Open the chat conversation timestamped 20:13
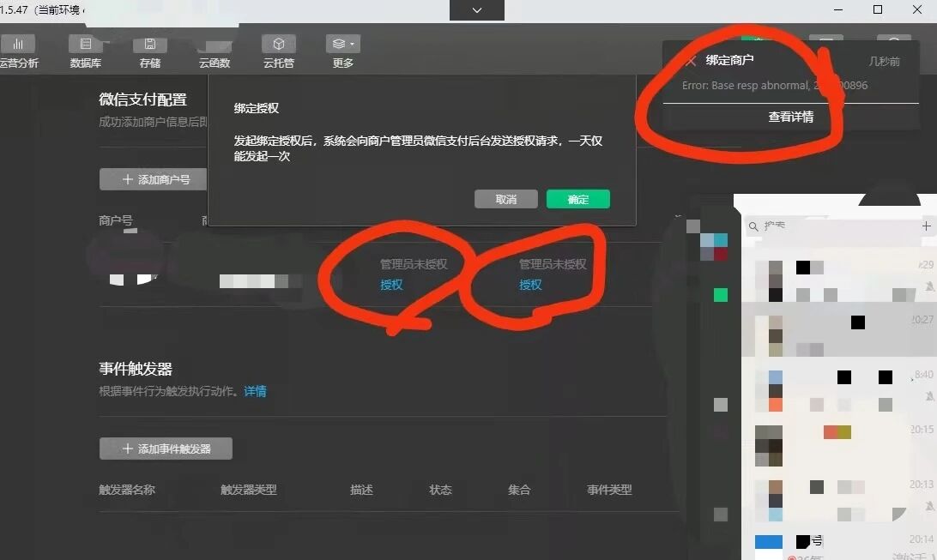Image resolution: width=937 pixels, height=560 pixels. click(839, 494)
